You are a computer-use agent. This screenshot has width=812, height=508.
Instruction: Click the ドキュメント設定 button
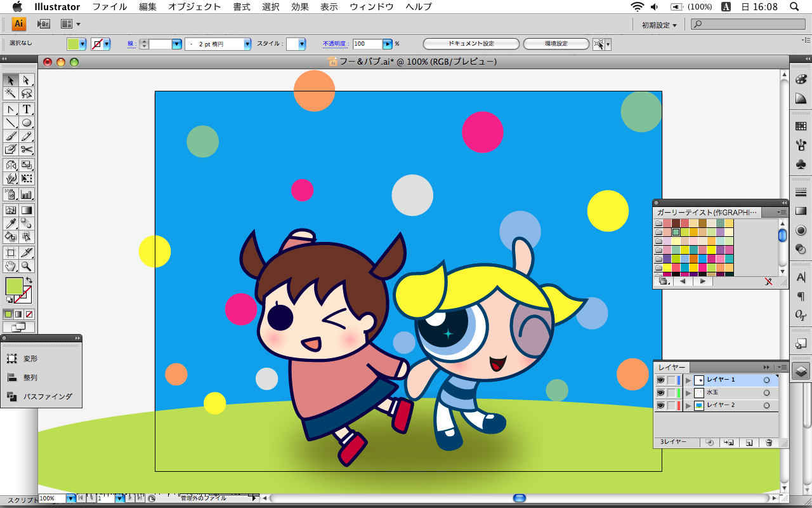pos(471,44)
